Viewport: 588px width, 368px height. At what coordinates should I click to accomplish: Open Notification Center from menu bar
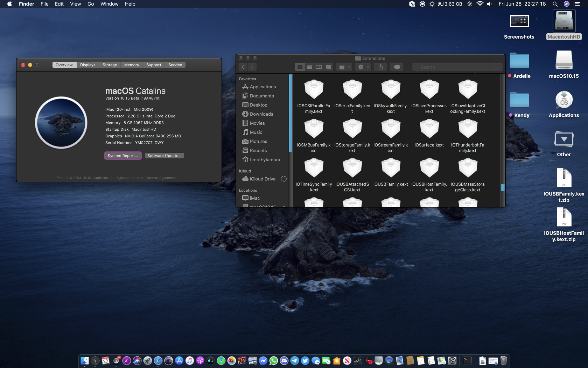577,4
